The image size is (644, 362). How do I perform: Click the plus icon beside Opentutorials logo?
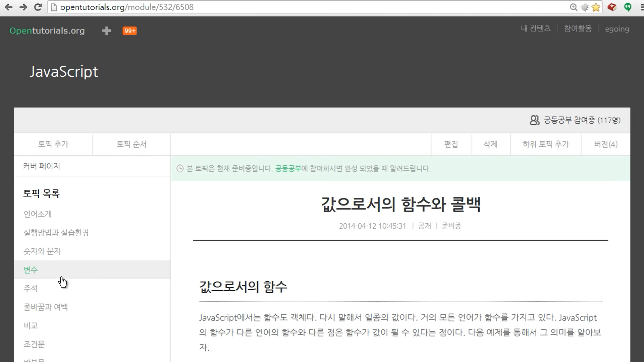point(106,31)
